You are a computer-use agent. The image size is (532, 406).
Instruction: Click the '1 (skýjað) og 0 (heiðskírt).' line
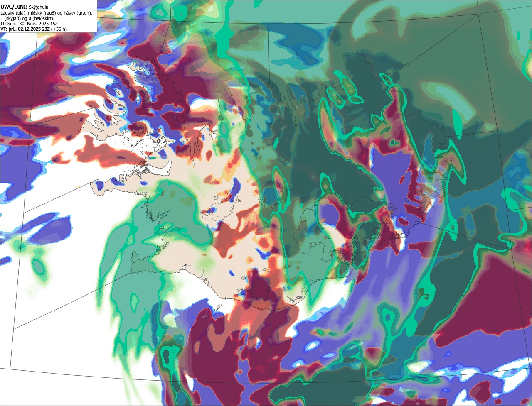pyautogui.click(x=27, y=18)
